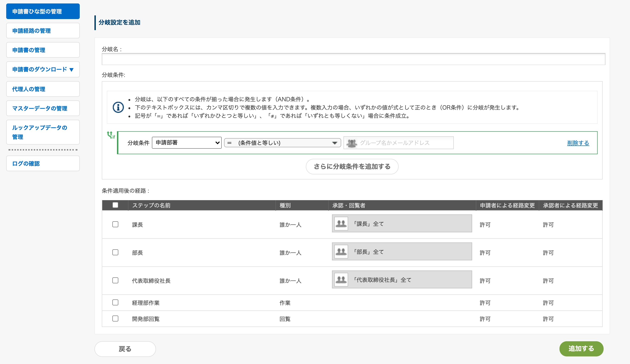Click 回覧 type in the 開発部回覧 row
This screenshot has height=364, width=630.
click(285, 319)
